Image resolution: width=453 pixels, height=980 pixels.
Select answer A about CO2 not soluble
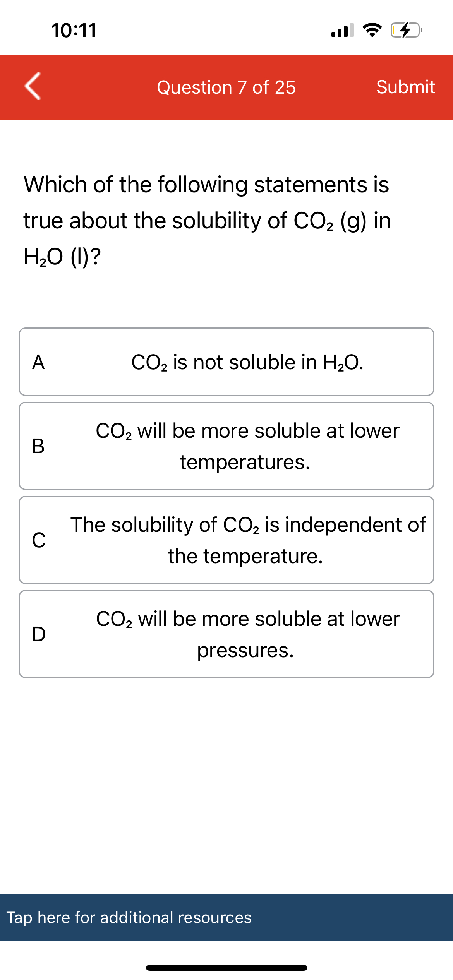pos(226,362)
